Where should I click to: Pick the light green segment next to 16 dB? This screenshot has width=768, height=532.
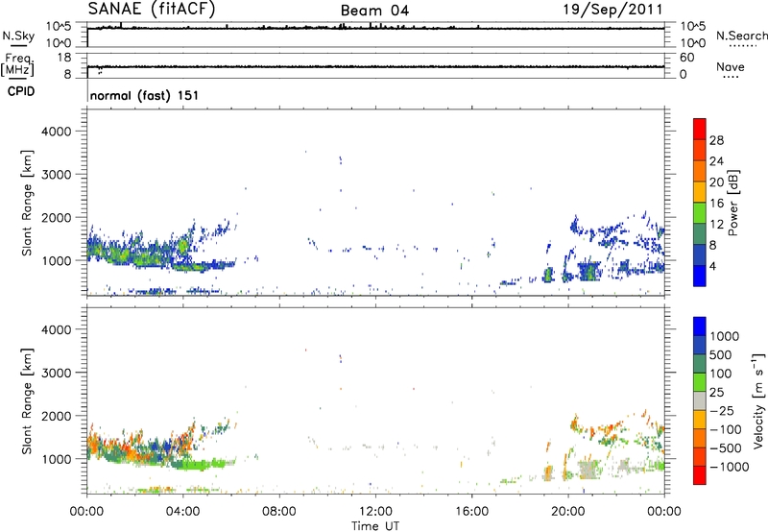pyautogui.click(x=700, y=213)
